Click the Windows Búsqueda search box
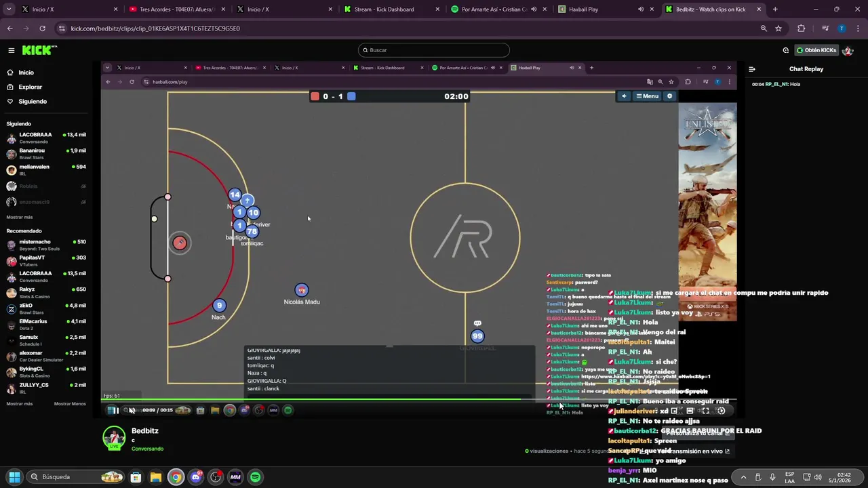The image size is (868, 488). pos(76,477)
